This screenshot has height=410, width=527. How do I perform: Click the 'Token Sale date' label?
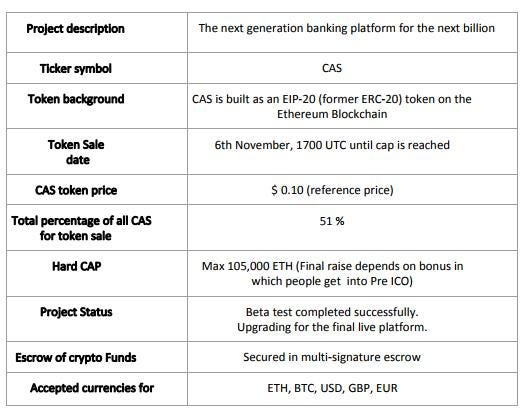pyautogui.click(x=76, y=152)
